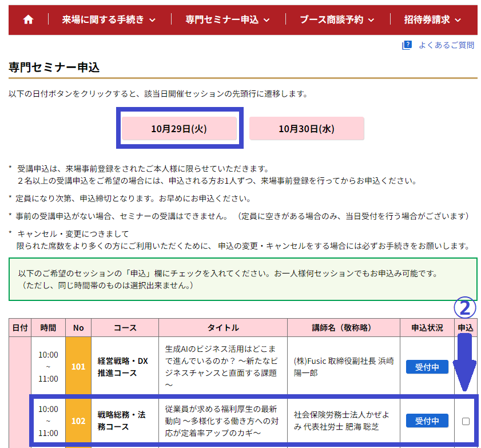This screenshot has width=481, height=448.
Task: Select the 戦略総務・法務コース course cell
Action: point(124,421)
